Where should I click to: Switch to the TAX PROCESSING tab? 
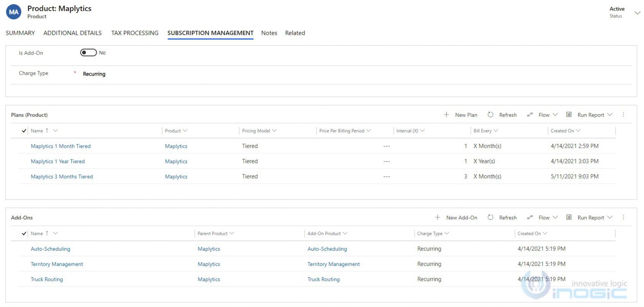[x=135, y=33]
